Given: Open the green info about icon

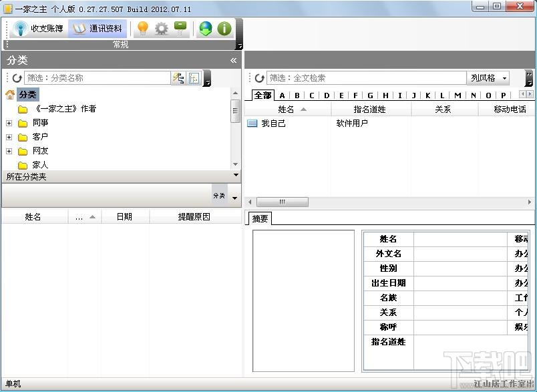Looking at the screenshot, I should coord(224,29).
